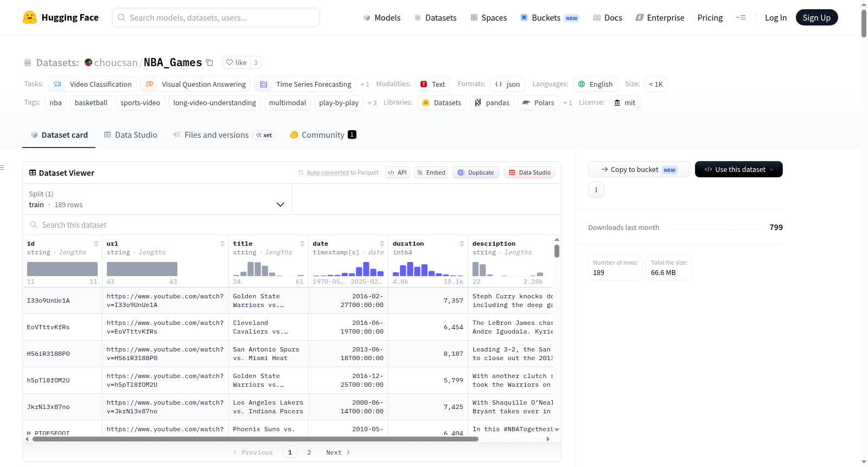Click the Sign Up button
Screen dimensions: 868x467
coord(816,17)
